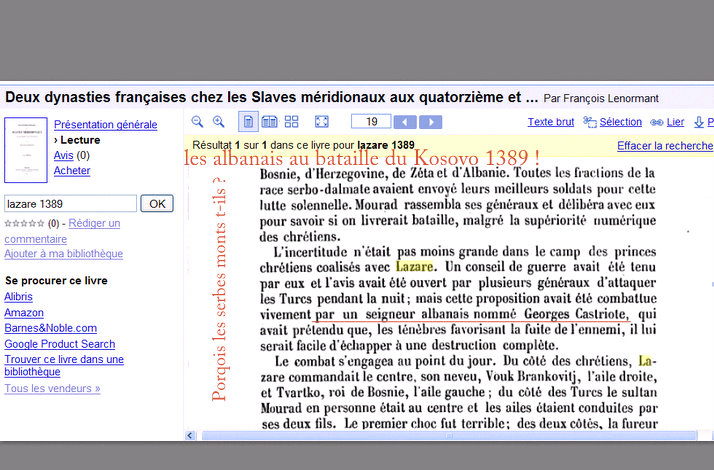Click the page number field showing 19
Screen dimensions: 714x470
pos(371,122)
